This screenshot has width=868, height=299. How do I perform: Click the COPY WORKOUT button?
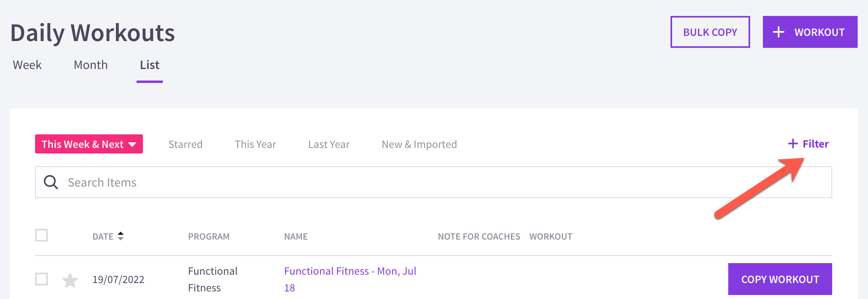pos(780,279)
